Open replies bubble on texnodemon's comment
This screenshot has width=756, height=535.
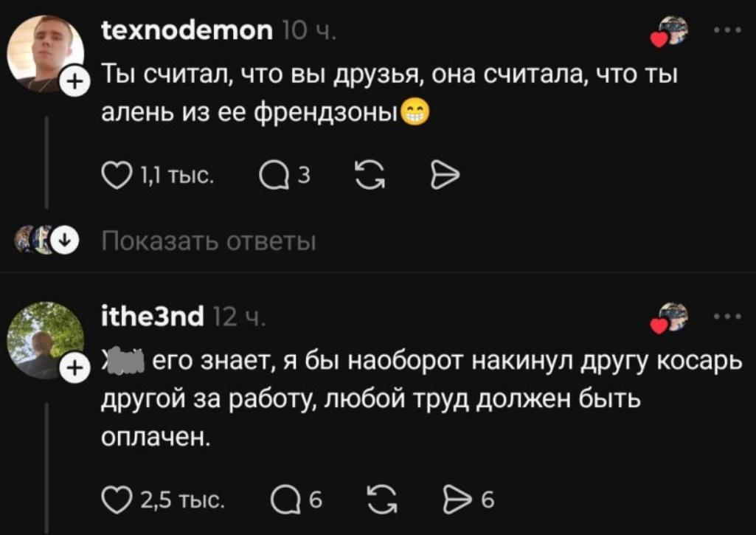(x=275, y=176)
